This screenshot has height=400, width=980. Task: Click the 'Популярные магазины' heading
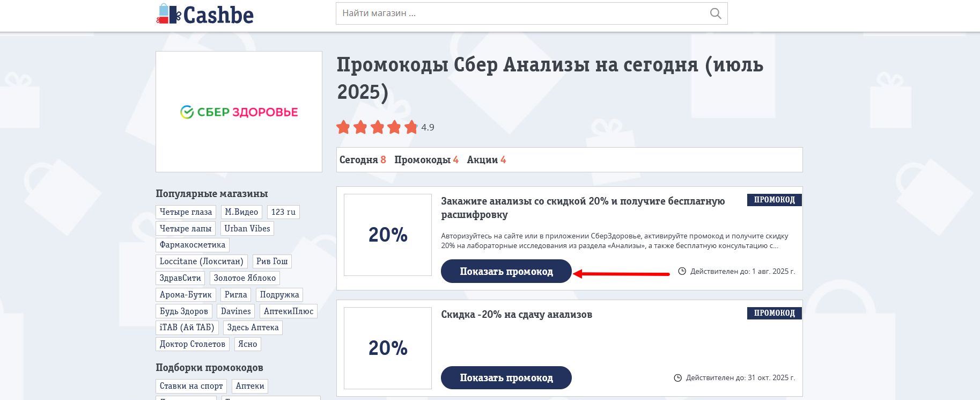click(x=211, y=194)
